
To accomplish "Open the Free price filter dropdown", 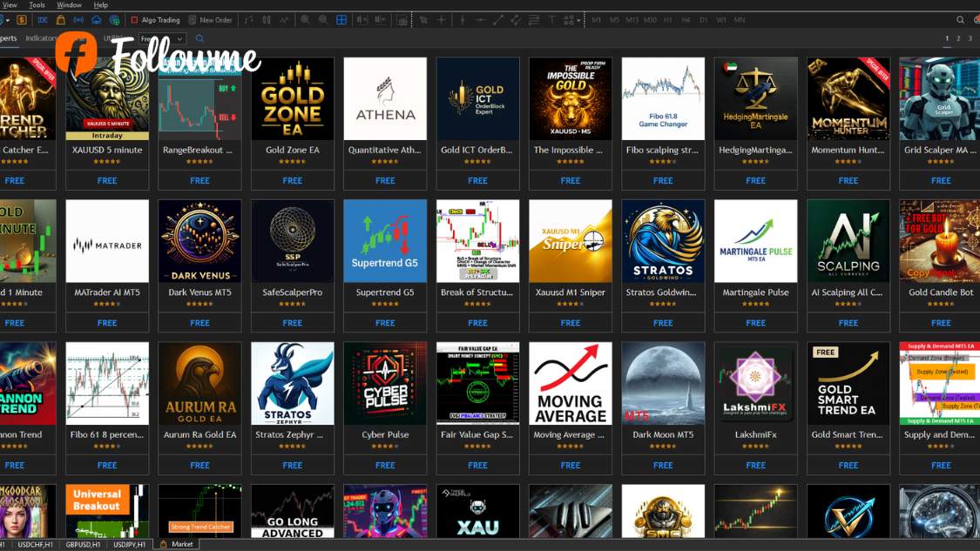I will pyautogui.click(x=163, y=38).
